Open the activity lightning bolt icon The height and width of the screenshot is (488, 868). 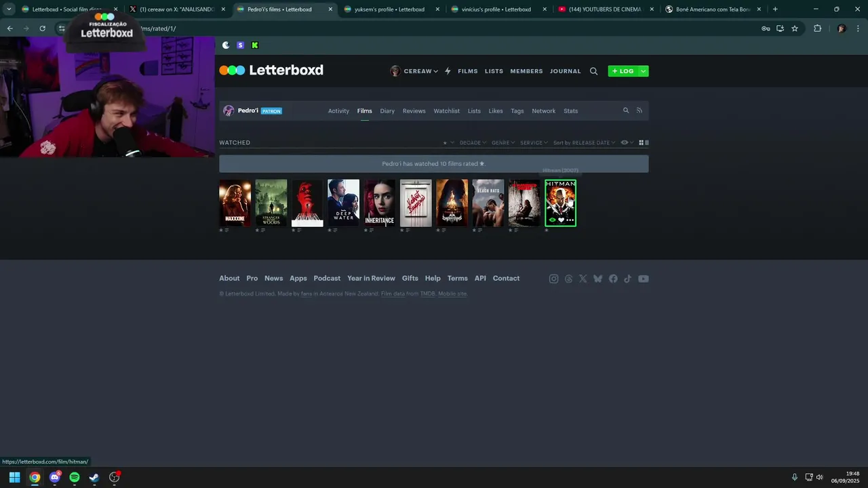[x=448, y=71]
